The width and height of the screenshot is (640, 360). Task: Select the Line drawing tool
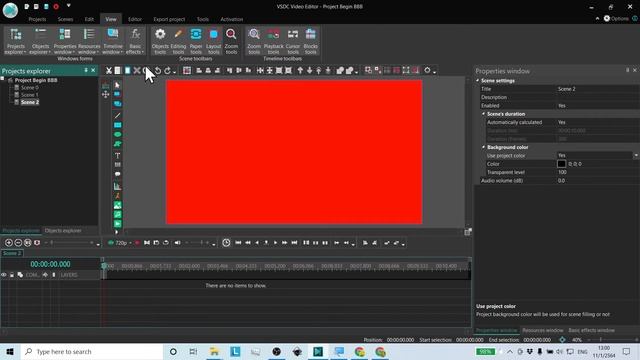117,116
